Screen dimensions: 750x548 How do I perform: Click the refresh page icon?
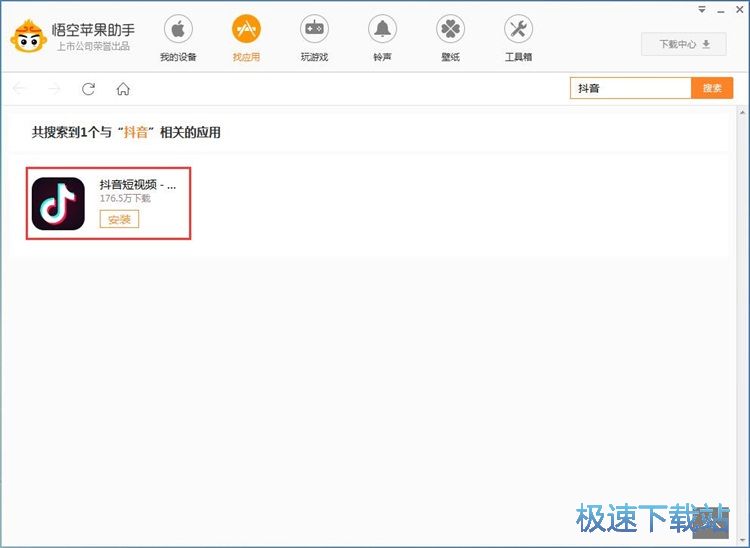[x=88, y=89]
